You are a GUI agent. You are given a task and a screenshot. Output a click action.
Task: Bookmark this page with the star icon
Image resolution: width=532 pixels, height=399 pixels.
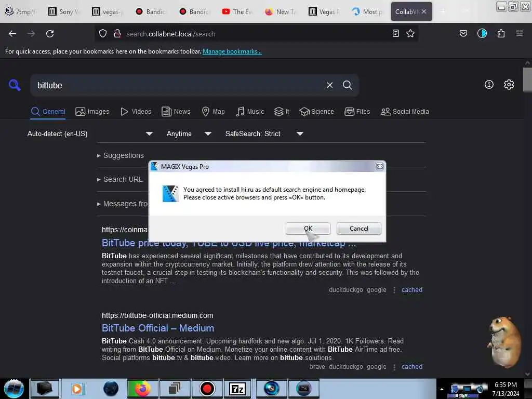410,33
